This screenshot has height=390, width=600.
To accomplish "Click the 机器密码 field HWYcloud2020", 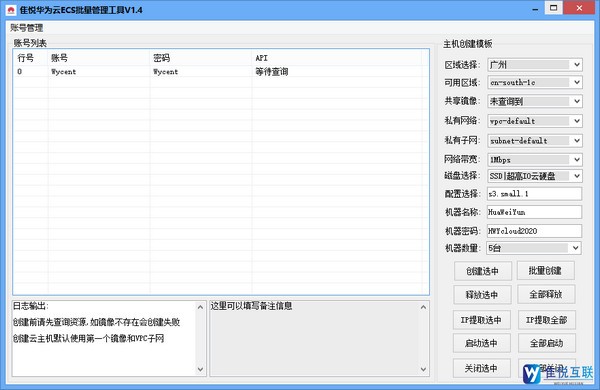I will (x=535, y=231).
